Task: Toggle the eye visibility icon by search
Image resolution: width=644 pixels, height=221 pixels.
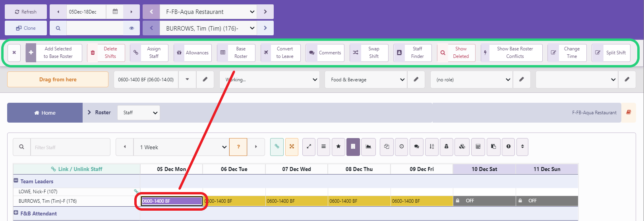Action: pyautogui.click(x=132, y=28)
